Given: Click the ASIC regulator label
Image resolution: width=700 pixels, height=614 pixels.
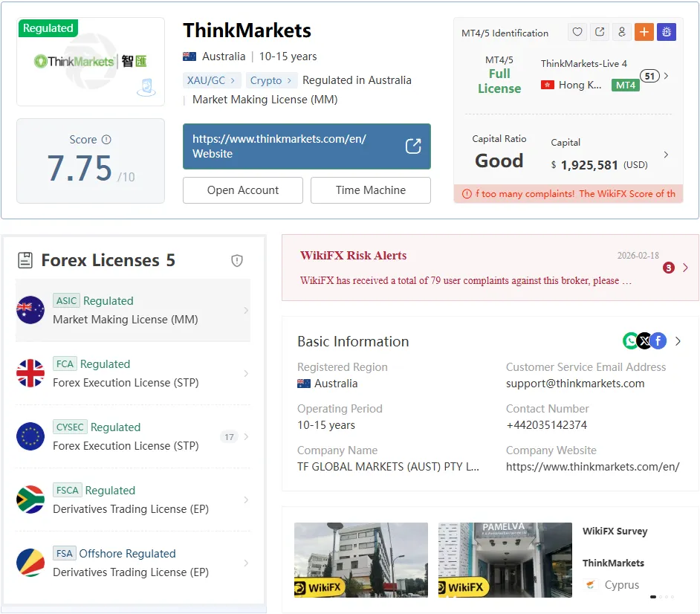Looking at the screenshot, I should 67,300.
